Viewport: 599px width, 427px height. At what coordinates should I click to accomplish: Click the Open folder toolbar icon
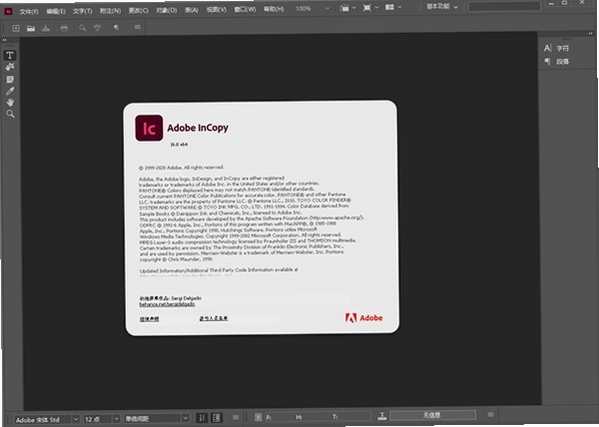(x=31, y=28)
